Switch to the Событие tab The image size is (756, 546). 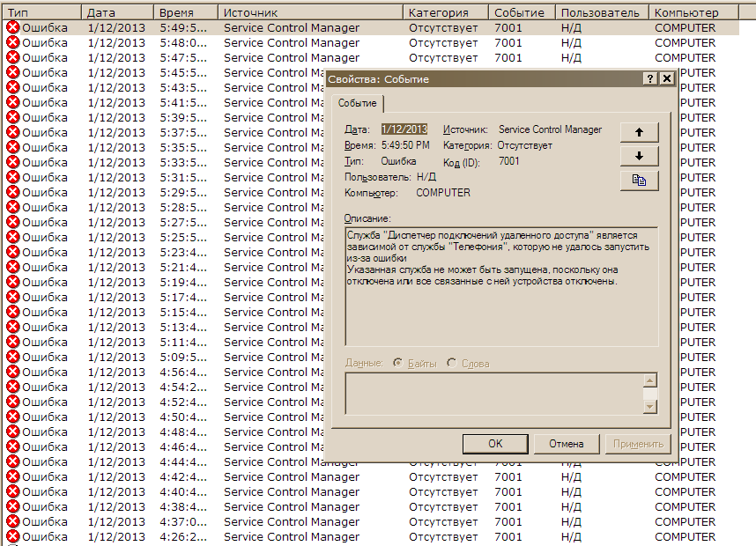pyautogui.click(x=357, y=103)
